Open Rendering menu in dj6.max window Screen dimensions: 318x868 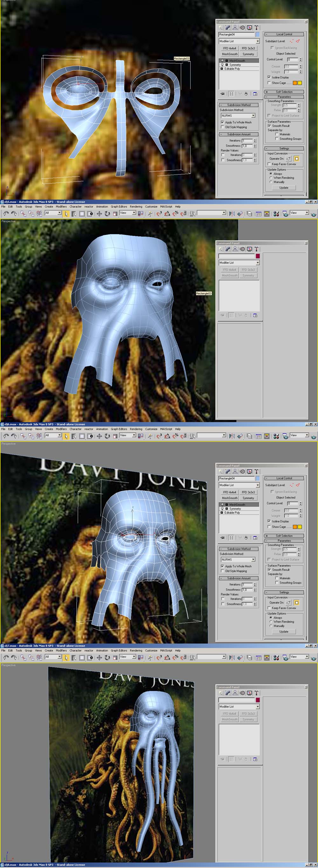tap(136, 429)
